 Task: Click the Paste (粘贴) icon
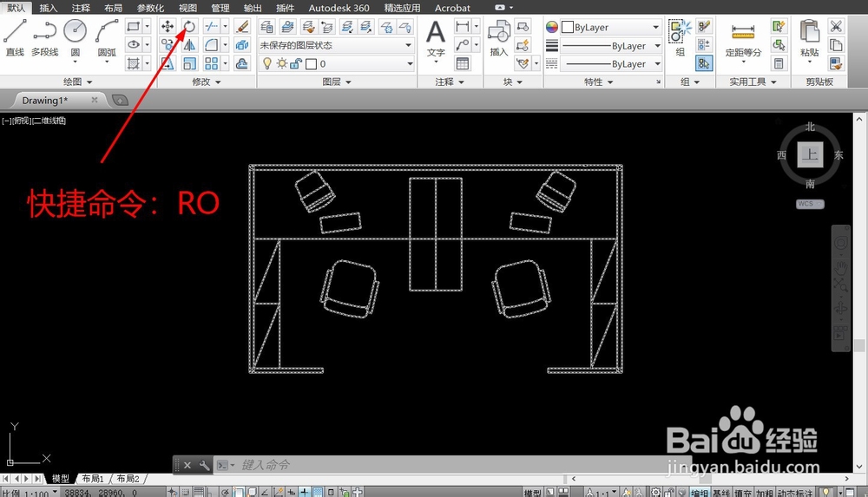click(809, 37)
